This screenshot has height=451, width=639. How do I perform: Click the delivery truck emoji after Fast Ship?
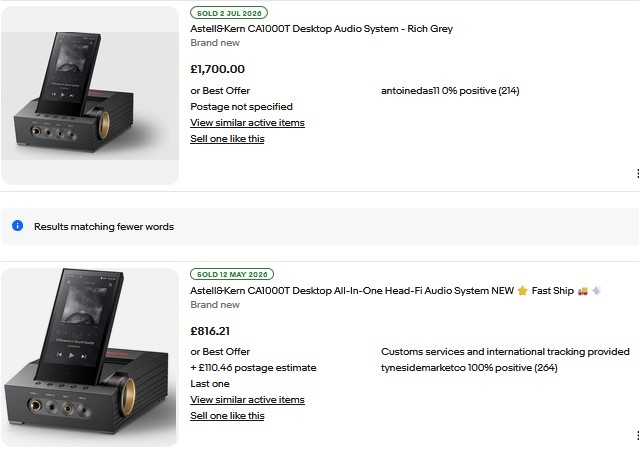click(583, 291)
